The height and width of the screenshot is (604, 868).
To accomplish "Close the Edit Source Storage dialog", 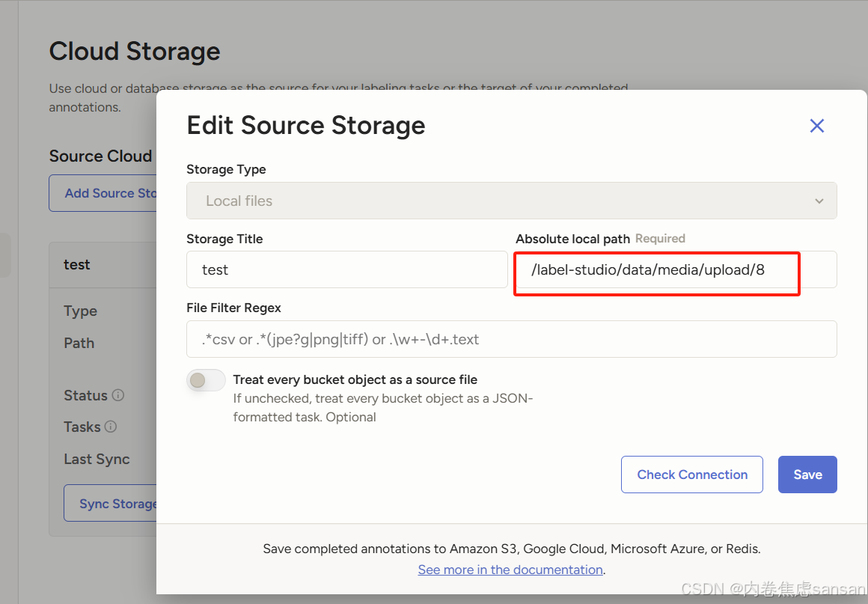I will 816,126.
